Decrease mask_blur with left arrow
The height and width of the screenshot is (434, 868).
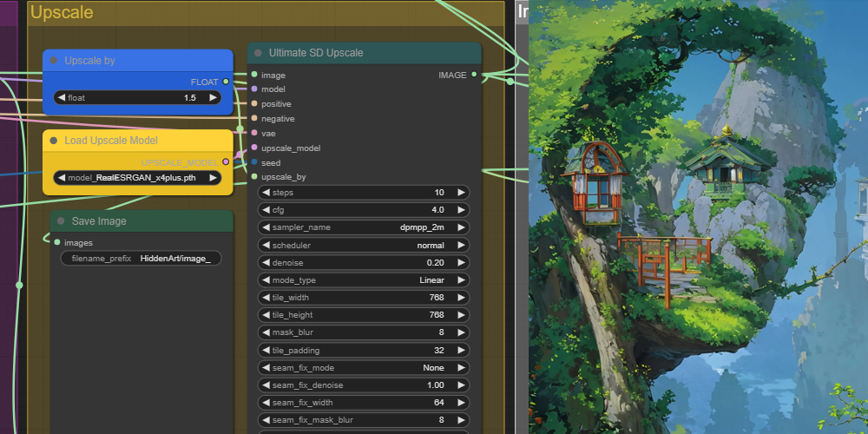pyautogui.click(x=266, y=332)
